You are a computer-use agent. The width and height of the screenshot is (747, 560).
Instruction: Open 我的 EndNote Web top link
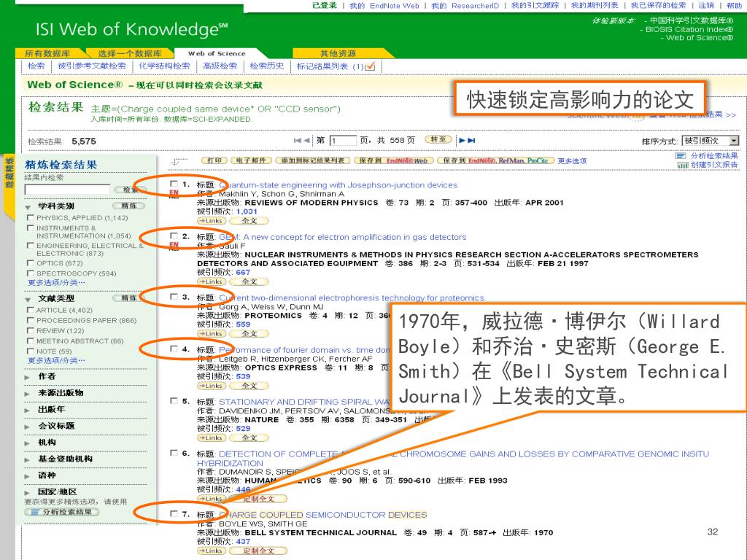(384, 6)
